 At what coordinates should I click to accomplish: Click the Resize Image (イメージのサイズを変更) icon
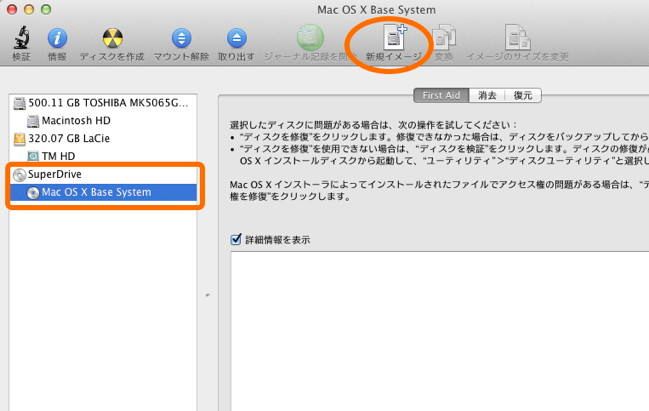517,38
